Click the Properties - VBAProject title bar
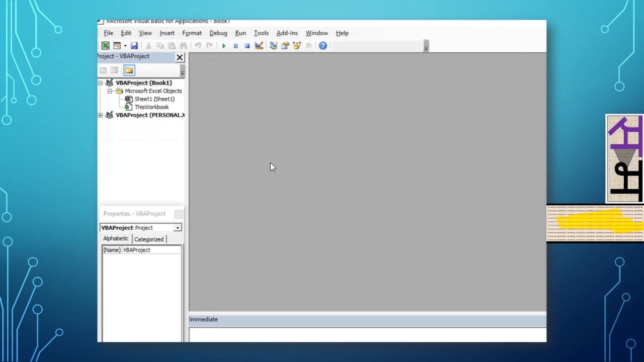This screenshot has height=362, width=644. (141, 214)
